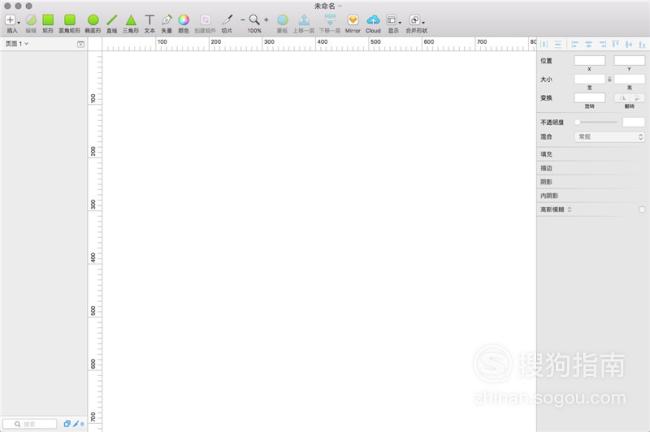Click the align right inspector icon
The width and height of the screenshot is (650, 432).
point(602,44)
